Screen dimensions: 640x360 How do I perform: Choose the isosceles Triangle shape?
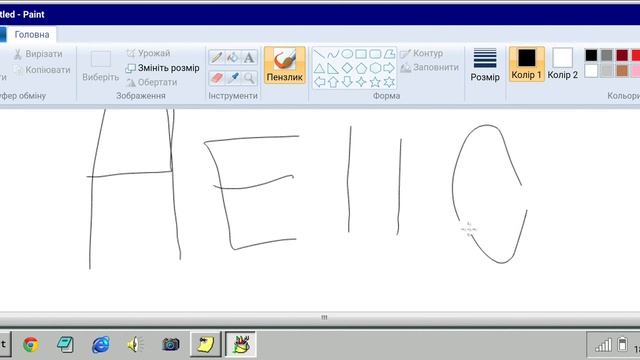(x=319, y=68)
